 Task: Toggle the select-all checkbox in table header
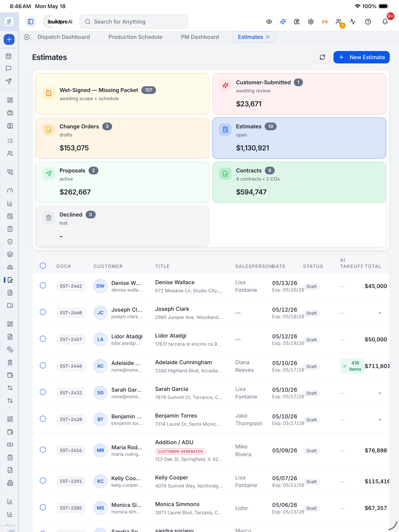[x=43, y=266]
